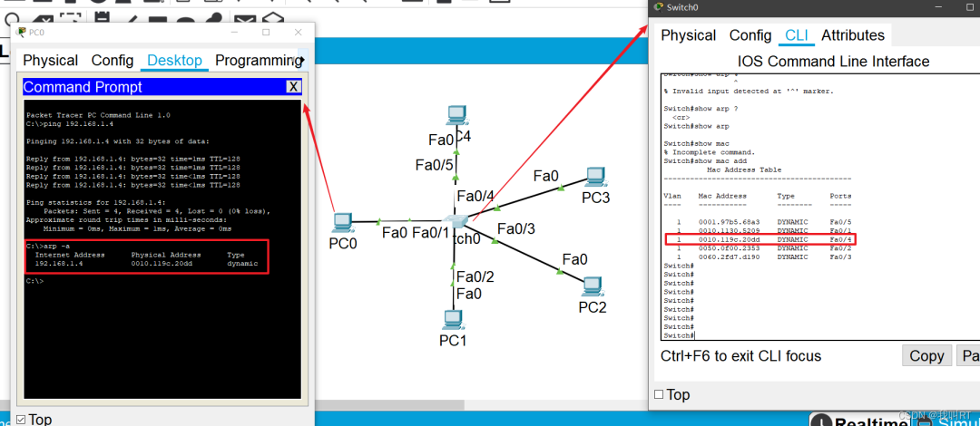Toggle Top checkbox in PC0 window

tap(22, 419)
